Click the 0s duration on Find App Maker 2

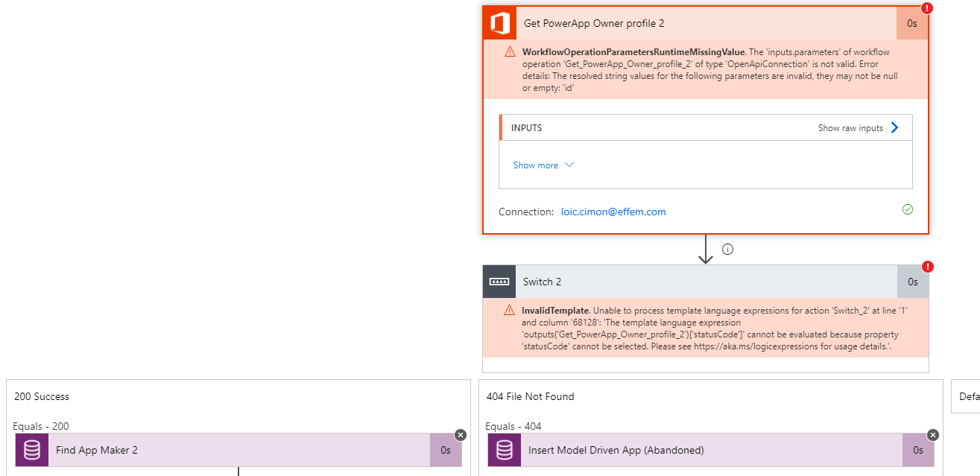click(x=446, y=450)
